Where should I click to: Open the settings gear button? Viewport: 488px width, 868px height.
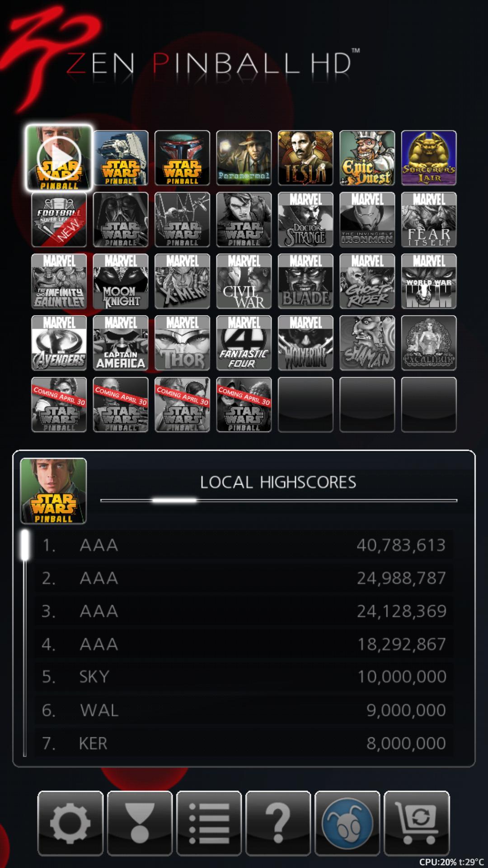(x=70, y=823)
